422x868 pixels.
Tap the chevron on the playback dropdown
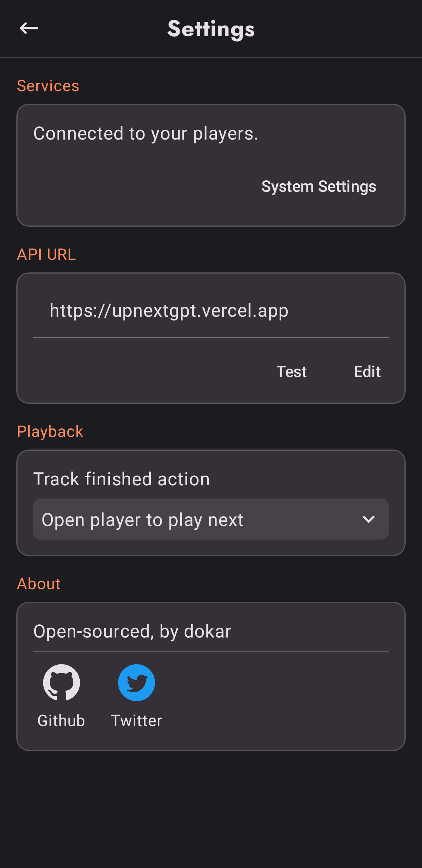[x=369, y=519]
